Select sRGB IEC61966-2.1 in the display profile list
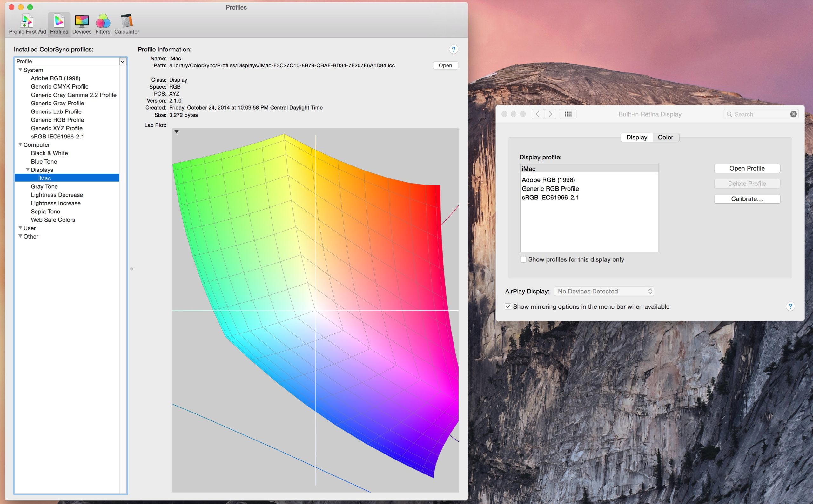 pos(551,197)
